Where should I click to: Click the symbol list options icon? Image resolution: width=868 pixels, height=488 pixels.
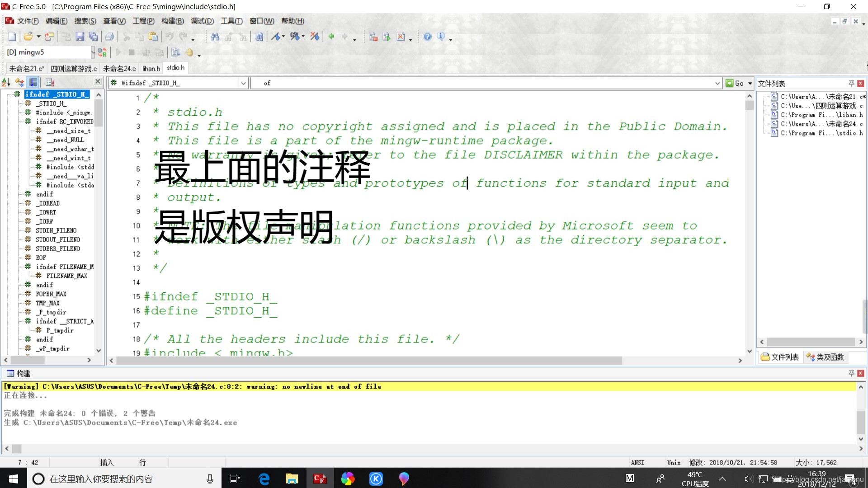pos(50,82)
